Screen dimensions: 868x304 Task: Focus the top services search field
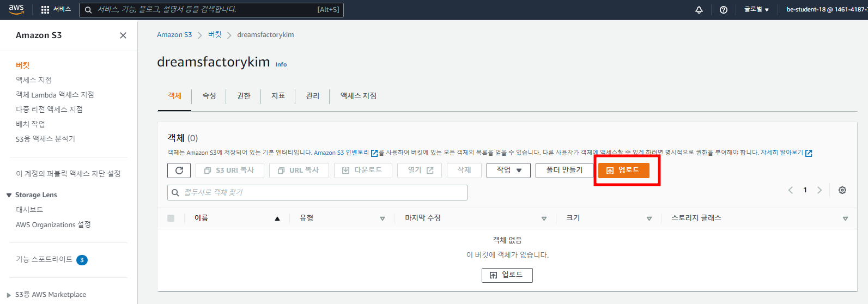pyautogui.click(x=211, y=10)
